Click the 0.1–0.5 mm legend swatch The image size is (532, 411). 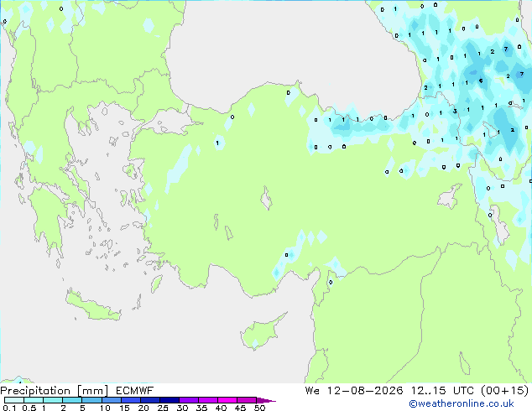click(x=14, y=400)
